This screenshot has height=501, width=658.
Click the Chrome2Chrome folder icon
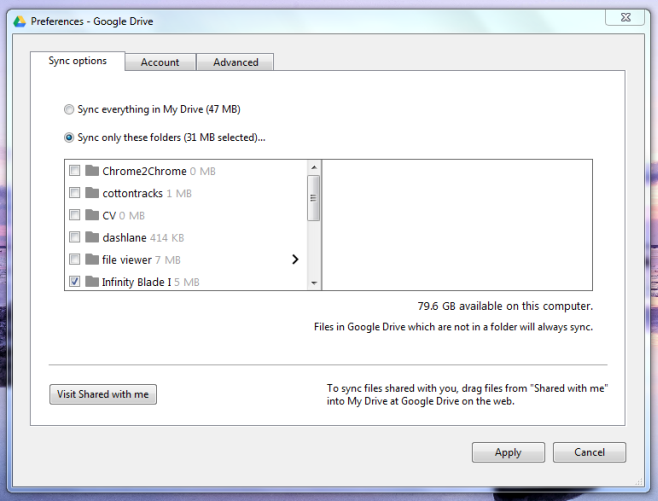point(92,170)
